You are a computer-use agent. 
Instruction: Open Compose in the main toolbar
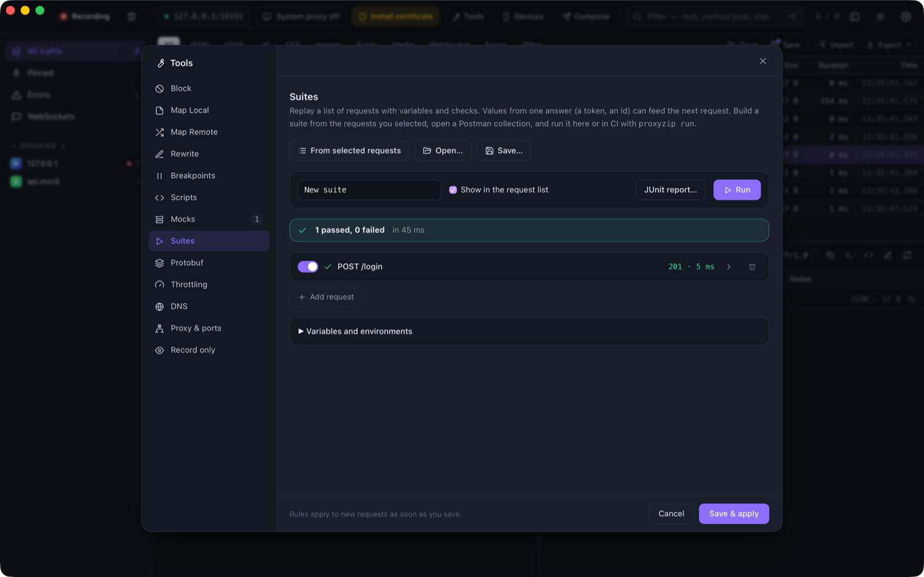[x=586, y=16]
